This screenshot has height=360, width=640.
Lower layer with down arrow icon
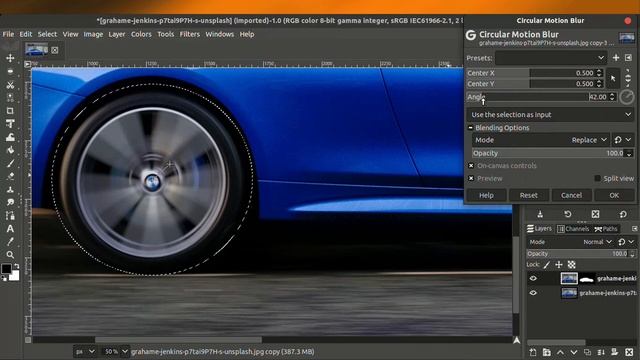click(x=574, y=352)
